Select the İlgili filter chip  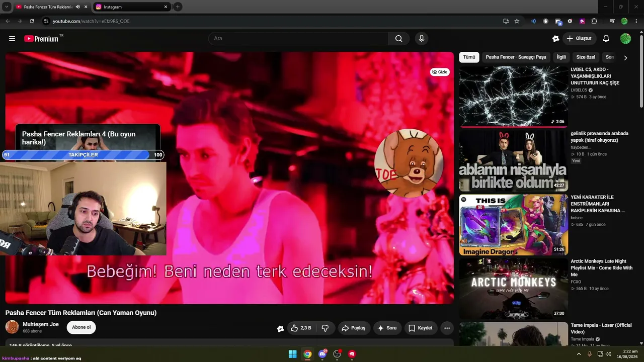point(561,57)
